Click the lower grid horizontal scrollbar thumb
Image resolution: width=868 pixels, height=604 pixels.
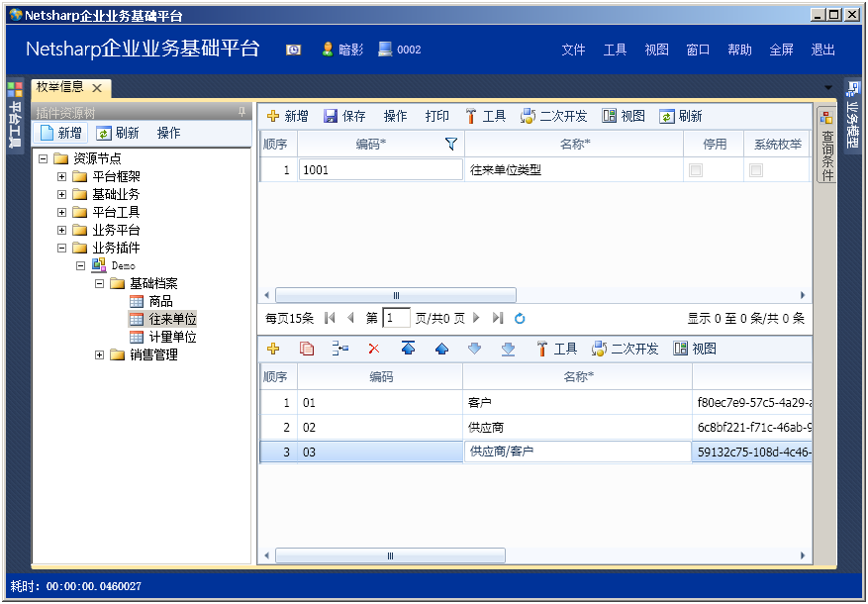390,555
